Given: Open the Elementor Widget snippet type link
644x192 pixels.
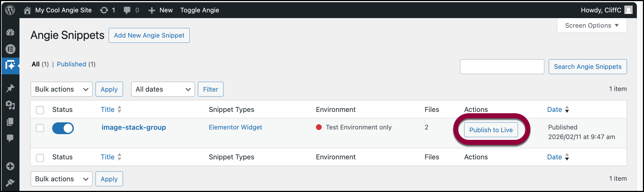Looking at the screenshot, I should click(x=235, y=127).
